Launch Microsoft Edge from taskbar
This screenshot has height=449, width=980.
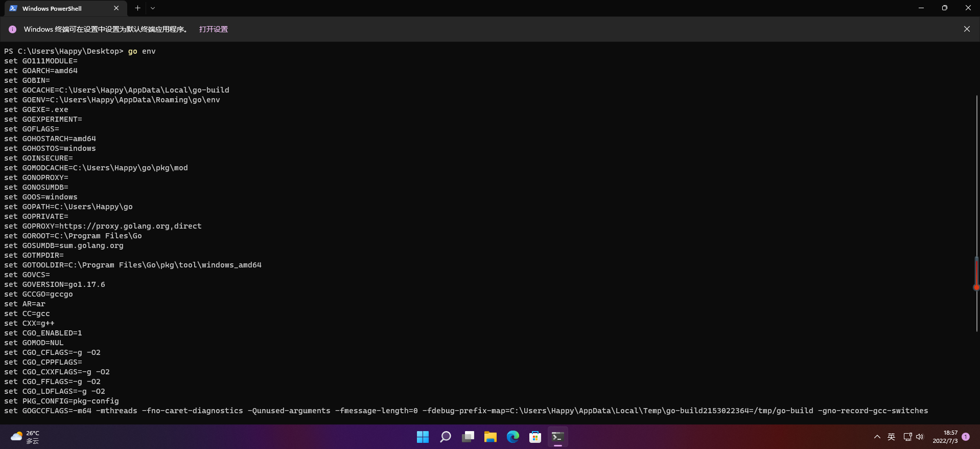(x=513, y=437)
